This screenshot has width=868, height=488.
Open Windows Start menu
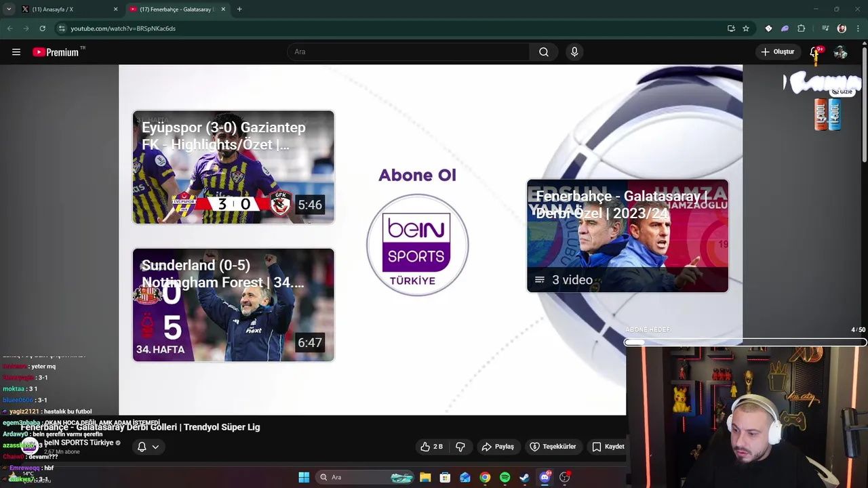click(304, 477)
